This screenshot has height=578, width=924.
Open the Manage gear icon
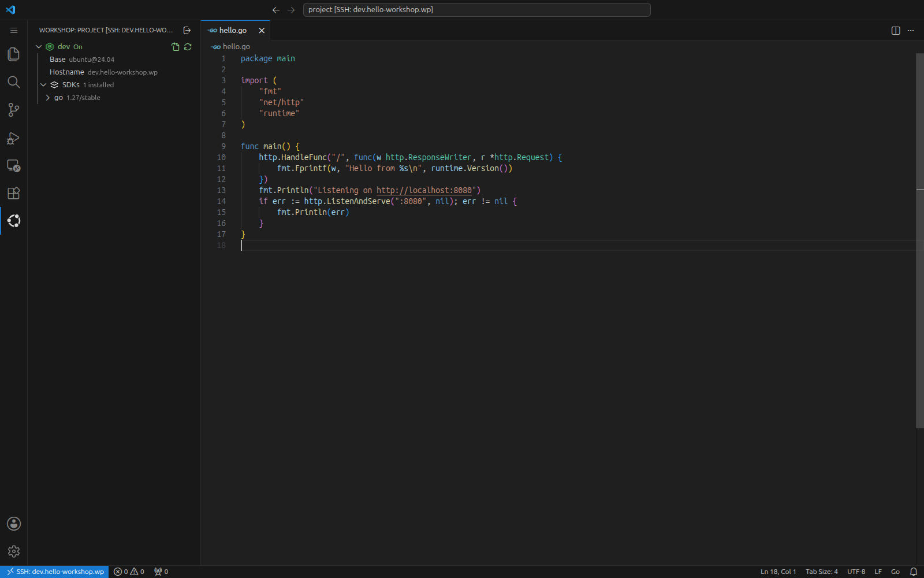click(x=14, y=551)
